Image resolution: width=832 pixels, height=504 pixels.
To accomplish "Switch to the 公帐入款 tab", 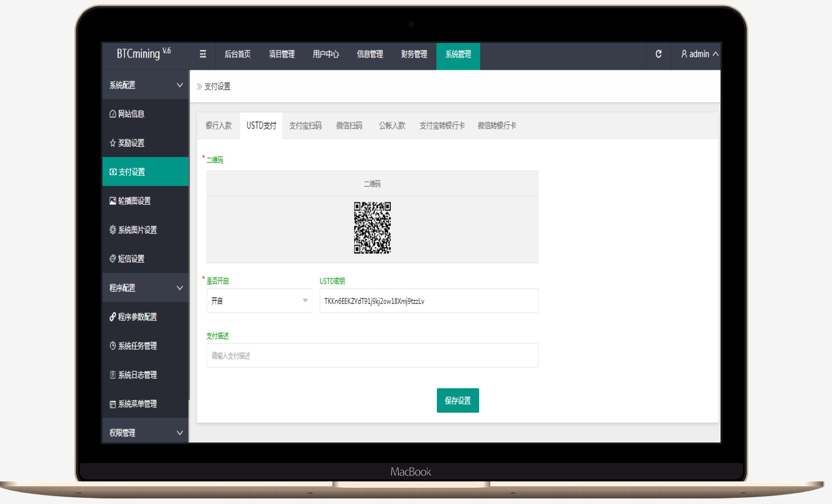I will (x=392, y=126).
